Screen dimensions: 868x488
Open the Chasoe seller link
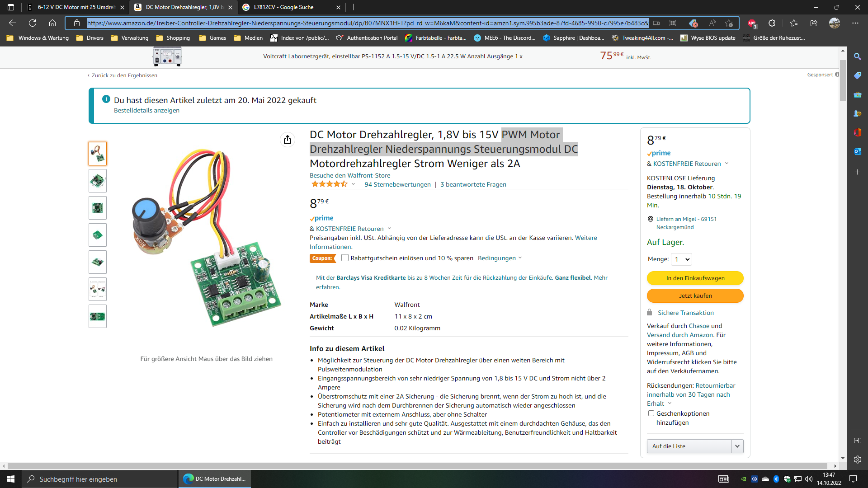click(x=699, y=326)
